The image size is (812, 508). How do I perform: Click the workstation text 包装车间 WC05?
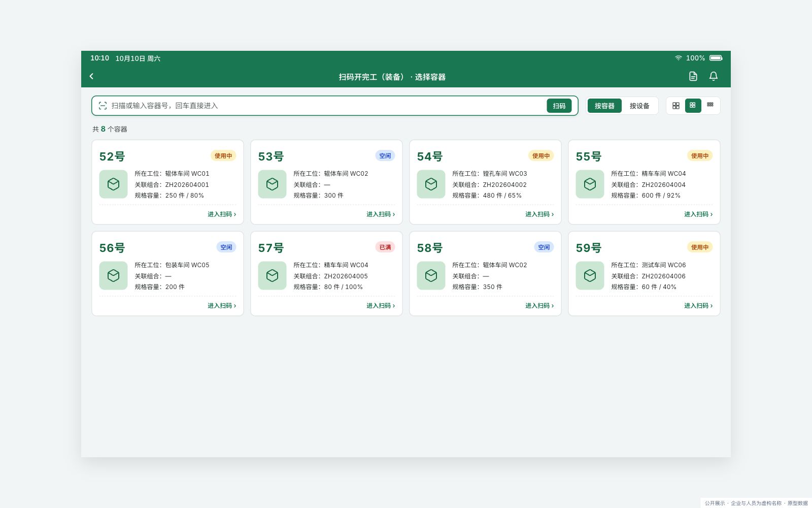coord(187,265)
